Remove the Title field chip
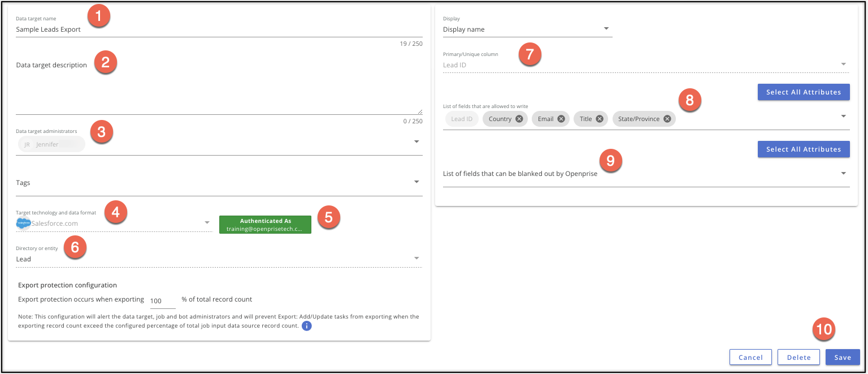This screenshot has width=868, height=374. [x=599, y=119]
